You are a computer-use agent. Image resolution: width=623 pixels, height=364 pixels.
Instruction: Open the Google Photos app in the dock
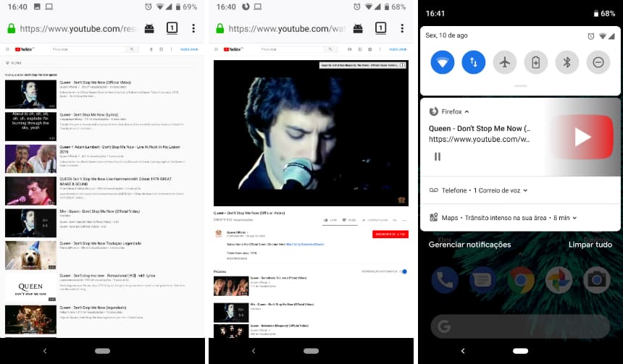(559, 280)
